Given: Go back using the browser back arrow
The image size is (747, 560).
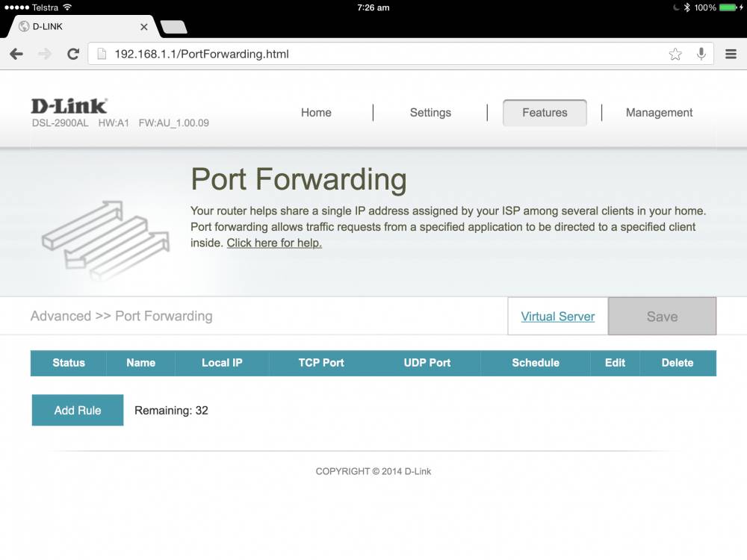Looking at the screenshot, I should click(x=16, y=54).
